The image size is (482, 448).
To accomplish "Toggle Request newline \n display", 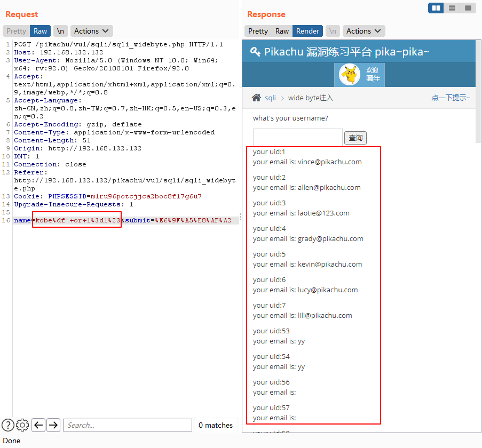I will coord(60,31).
